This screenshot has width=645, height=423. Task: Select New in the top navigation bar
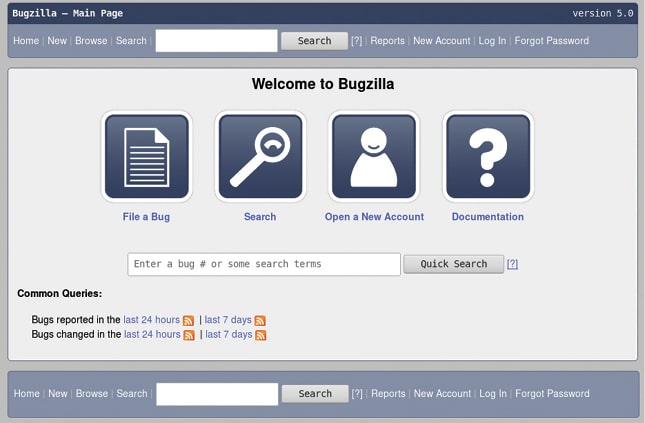[57, 41]
